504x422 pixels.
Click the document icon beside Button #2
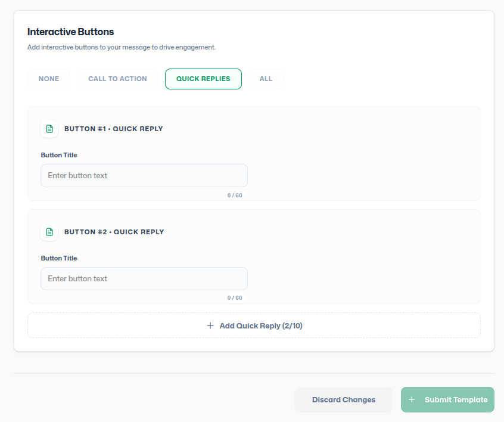(49, 232)
